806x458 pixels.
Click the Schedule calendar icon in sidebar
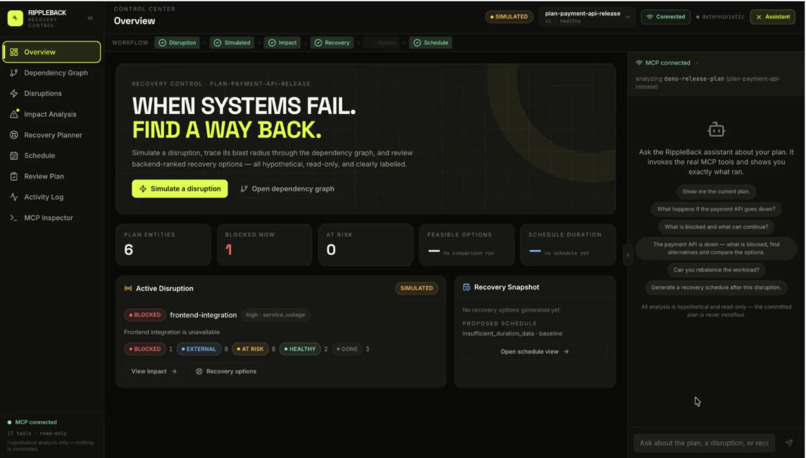pyautogui.click(x=14, y=156)
